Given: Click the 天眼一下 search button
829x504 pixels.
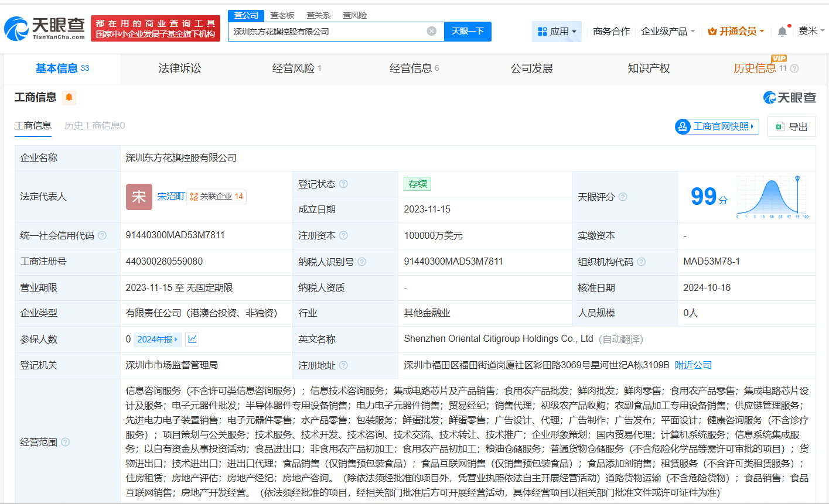Looking at the screenshot, I should (467, 31).
